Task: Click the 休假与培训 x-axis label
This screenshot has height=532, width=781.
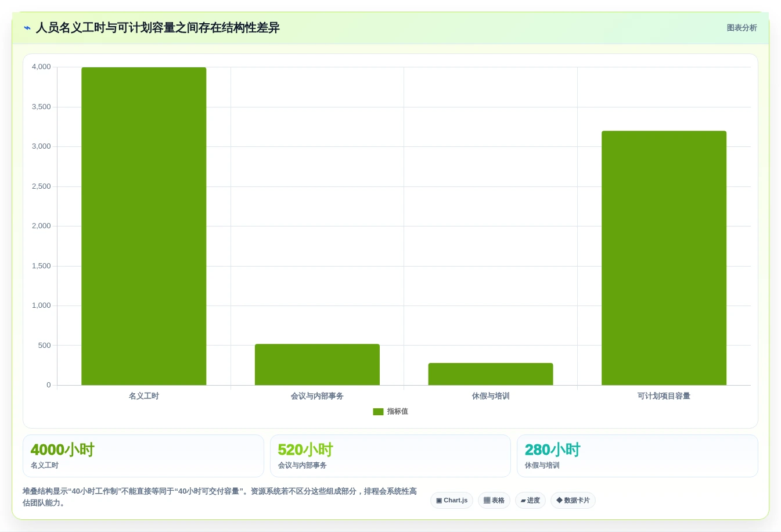Action: pyautogui.click(x=491, y=396)
